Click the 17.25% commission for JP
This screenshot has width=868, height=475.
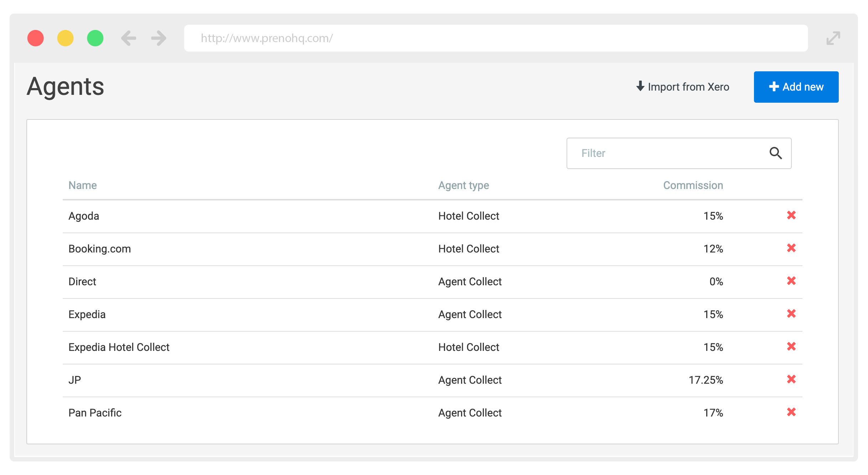point(706,380)
